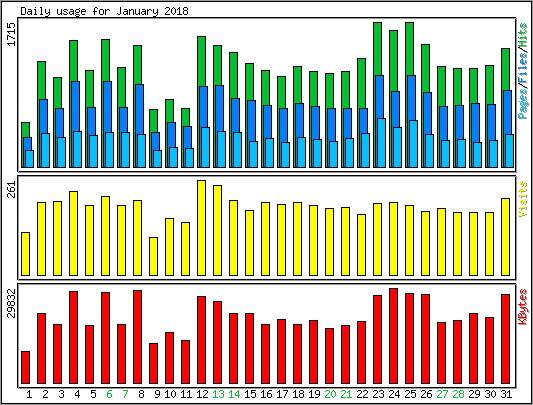This screenshot has width=533, height=405.
Task: Click the red KBytes bar for day 24
Action: click(393, 336)
